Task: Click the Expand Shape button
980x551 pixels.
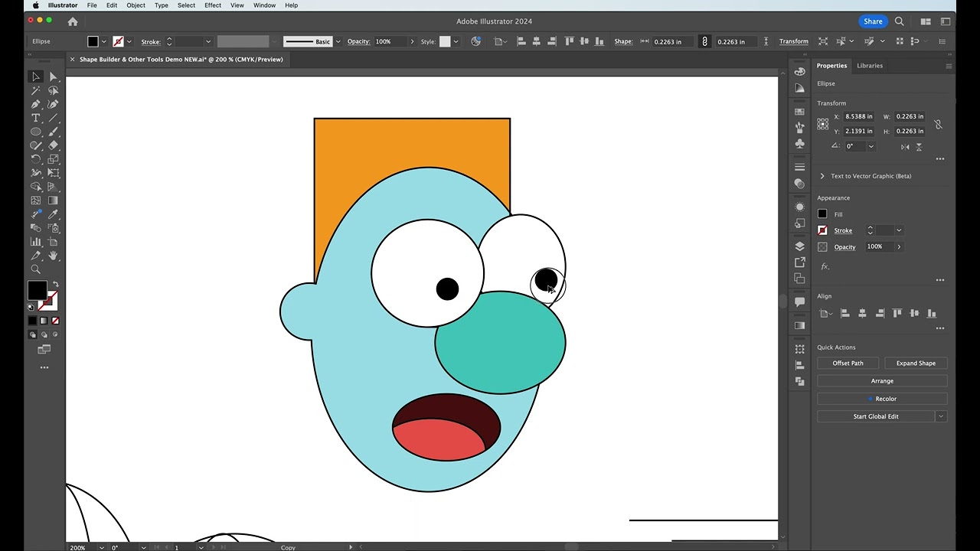Action: pyautogui.click(x=916, y=364)
